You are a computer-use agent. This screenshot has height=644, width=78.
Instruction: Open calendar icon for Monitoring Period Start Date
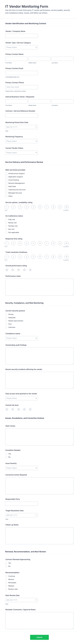[36, 127]
